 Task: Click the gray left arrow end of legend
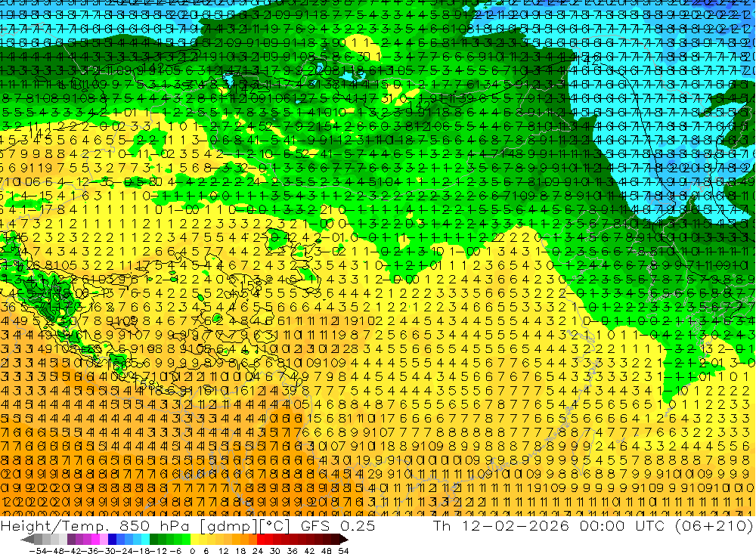pyautogui.click(x=27, y=539)
